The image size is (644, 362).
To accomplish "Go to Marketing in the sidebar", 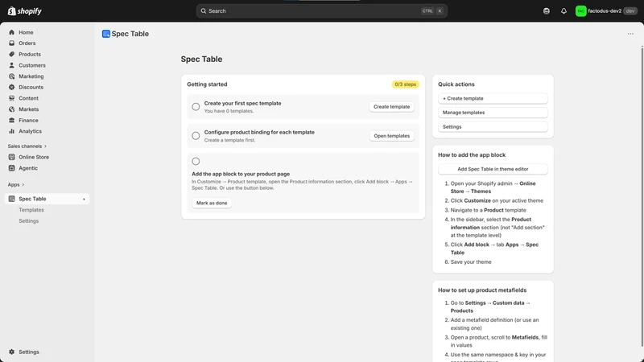I will click(31, 76).
